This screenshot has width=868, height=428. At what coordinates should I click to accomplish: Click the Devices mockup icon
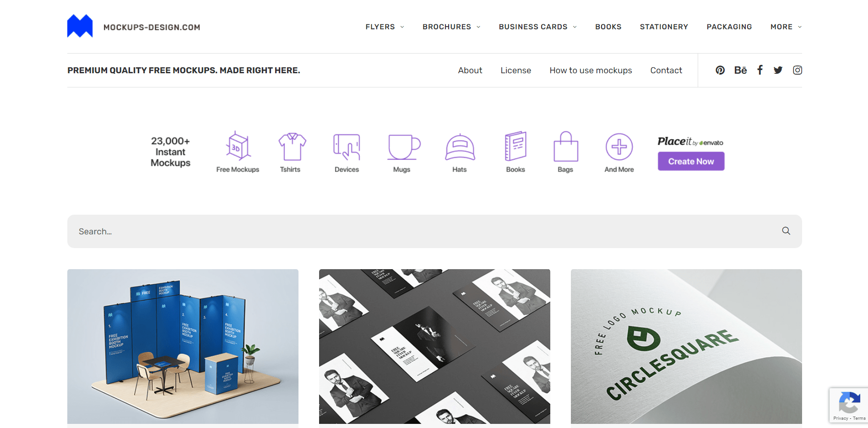click(x=347, y=146)
